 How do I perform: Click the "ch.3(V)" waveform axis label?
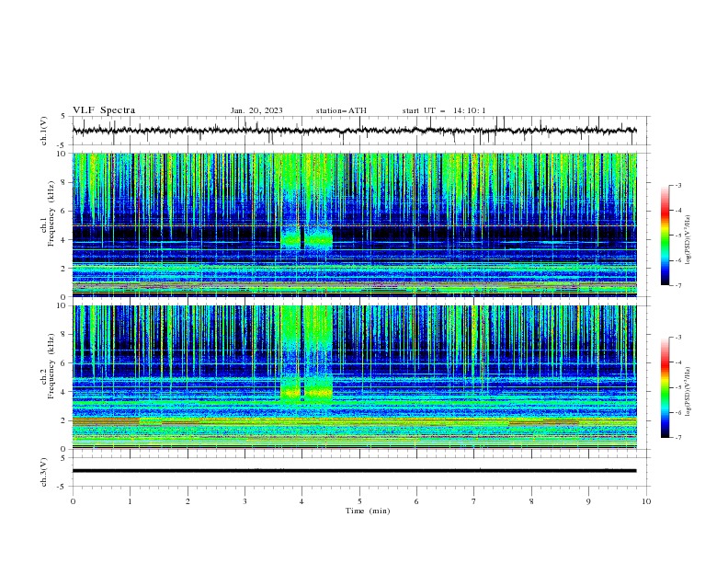pyautogui.click(x=44, y=472)
